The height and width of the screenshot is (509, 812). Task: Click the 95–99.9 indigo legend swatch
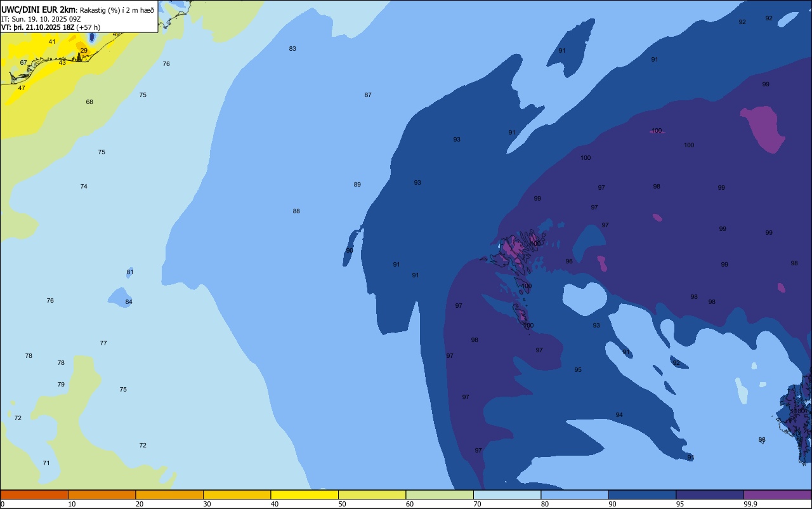(710, 494)
